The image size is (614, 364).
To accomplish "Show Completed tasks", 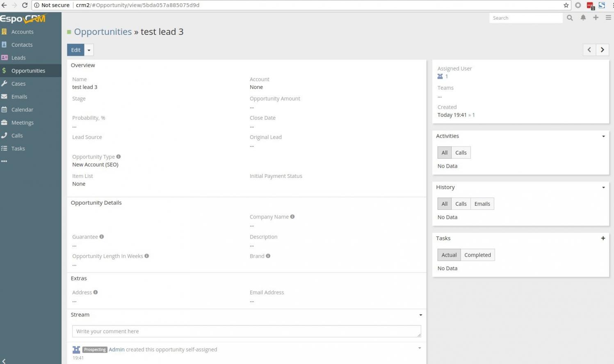I will coord(477,255).
